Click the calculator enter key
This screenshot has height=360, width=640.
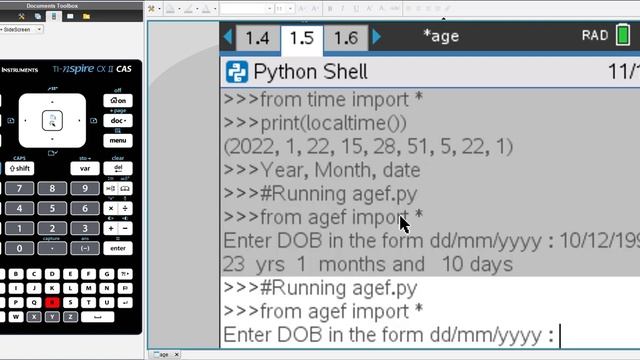pos(118,248)
